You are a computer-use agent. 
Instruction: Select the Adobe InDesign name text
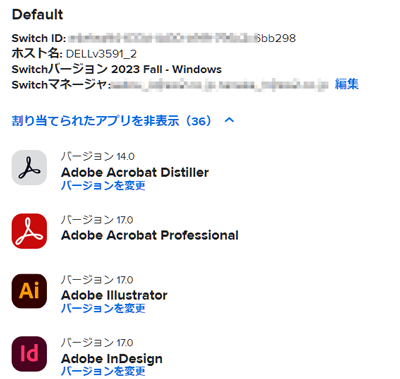pos(112,359)
